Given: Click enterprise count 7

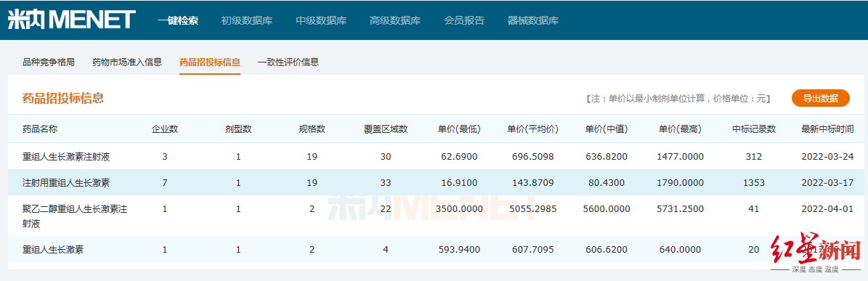Looking at the screenshot, I should coord(165,182).
